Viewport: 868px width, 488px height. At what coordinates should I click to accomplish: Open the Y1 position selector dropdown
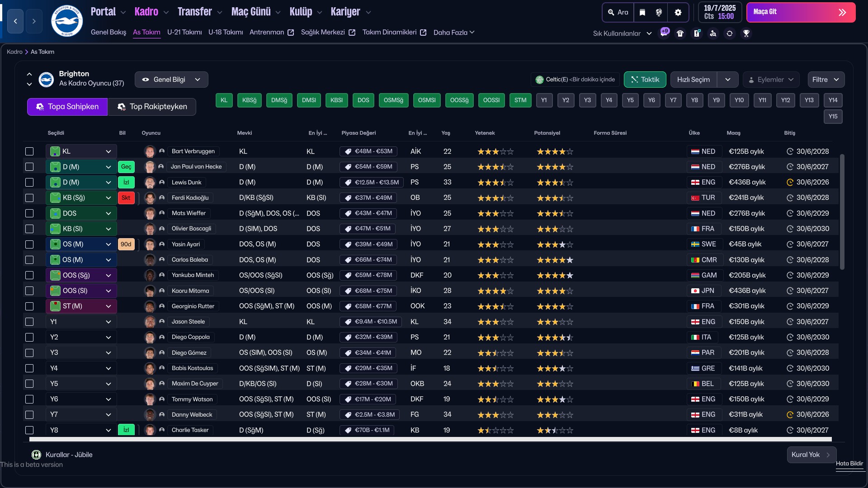81,322
